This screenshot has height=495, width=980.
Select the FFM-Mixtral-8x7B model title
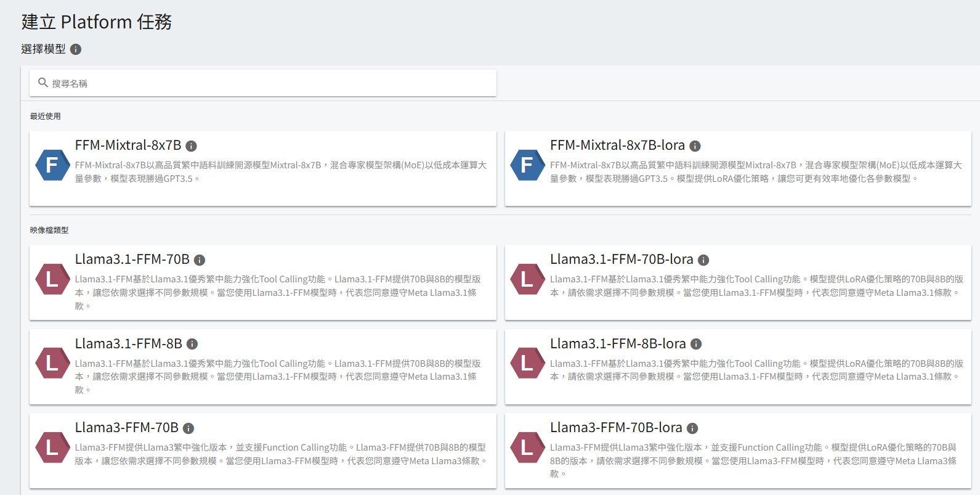coord(128,145)
